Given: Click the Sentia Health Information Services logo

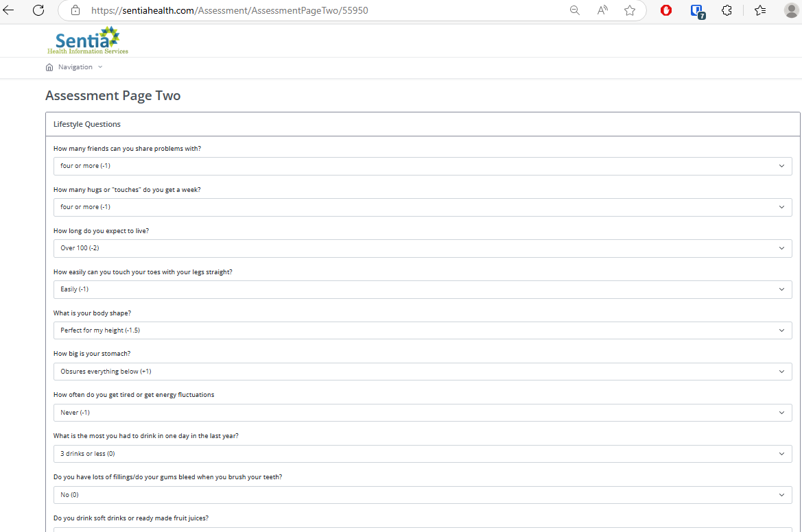Looking at the screenshot, I should pyautogui.click(x=87, y=40).
